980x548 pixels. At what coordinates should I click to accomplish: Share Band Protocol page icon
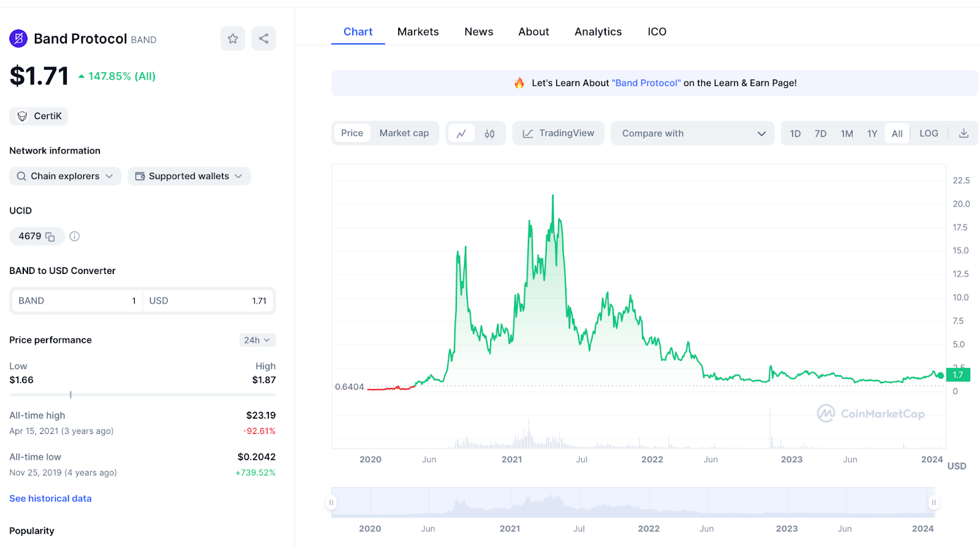[263, 39]
